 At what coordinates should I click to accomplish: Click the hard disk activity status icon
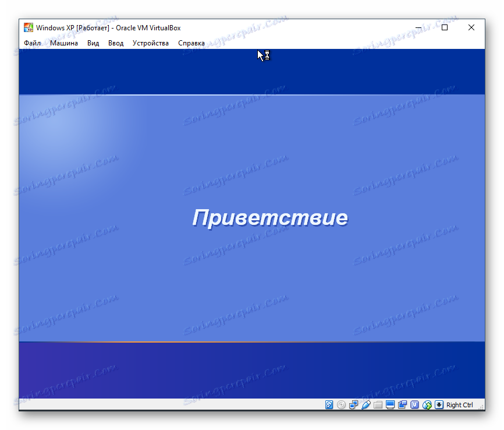pos(329,404)
